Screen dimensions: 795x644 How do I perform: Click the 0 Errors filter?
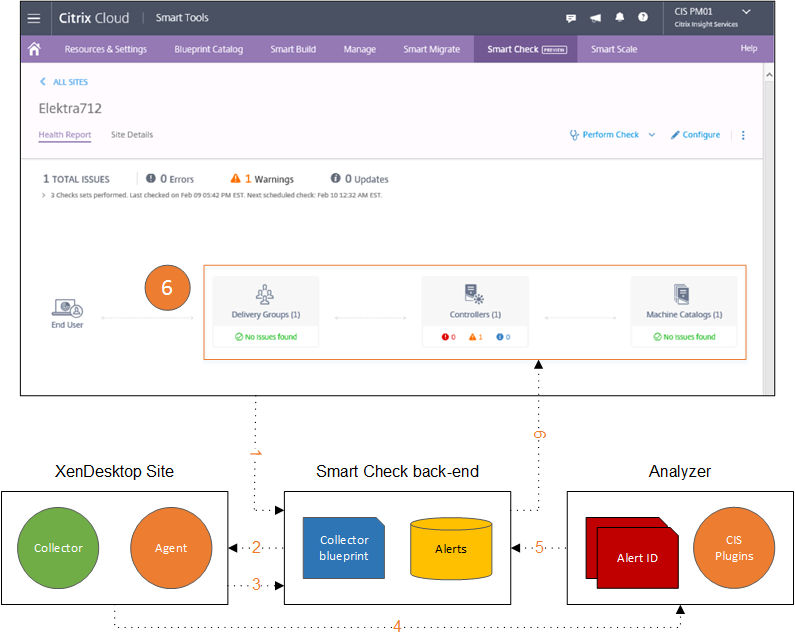point(170,179)
